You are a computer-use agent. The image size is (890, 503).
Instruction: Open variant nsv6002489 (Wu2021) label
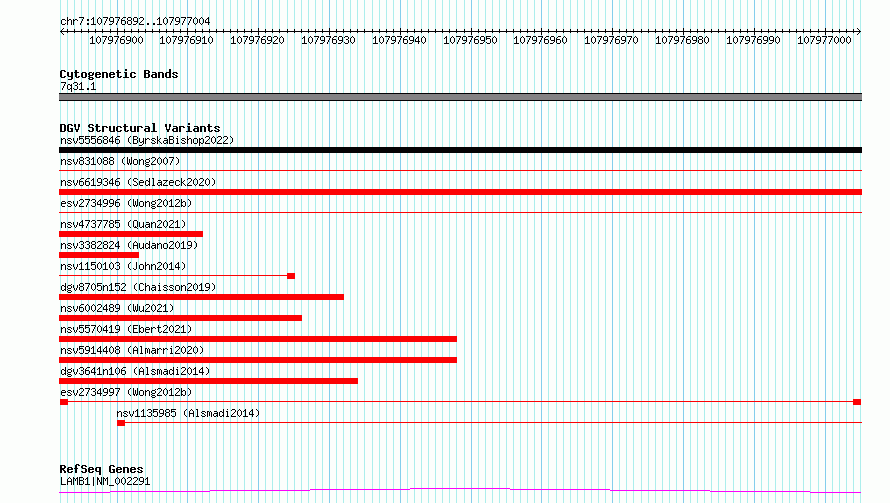coord(117,308)
